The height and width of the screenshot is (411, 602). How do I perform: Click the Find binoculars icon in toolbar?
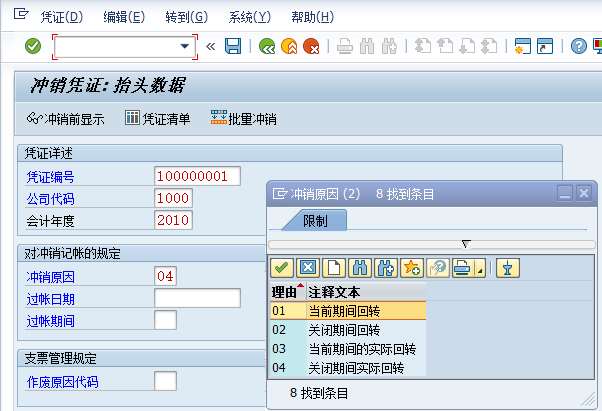[x=367, y=46]
